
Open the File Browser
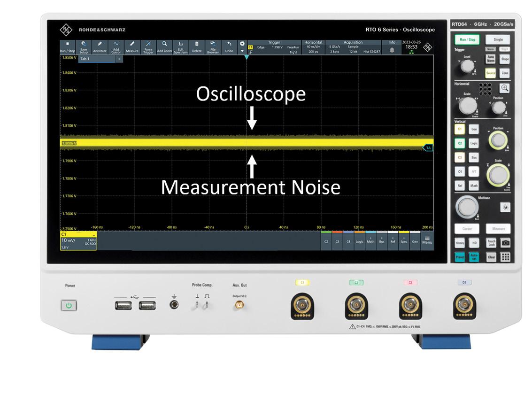pos(213,47)
